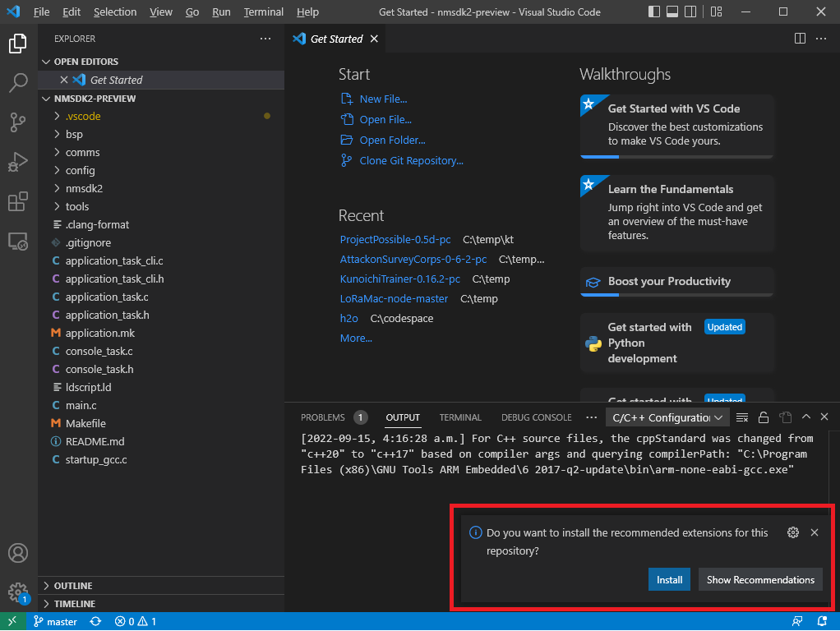Open editor more actions menu
Viewport: 840px width, 631px height.
(x=821, y=39)
